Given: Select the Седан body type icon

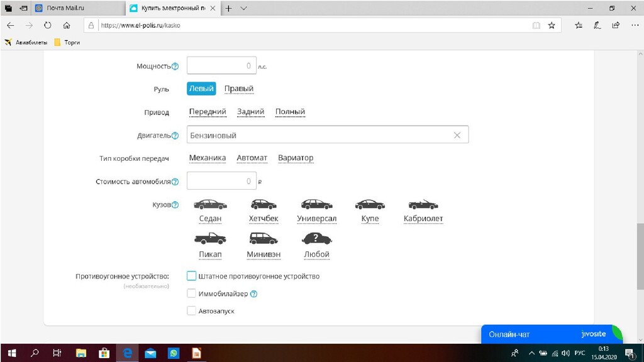Looking at the screenshot, I should 210,204.
